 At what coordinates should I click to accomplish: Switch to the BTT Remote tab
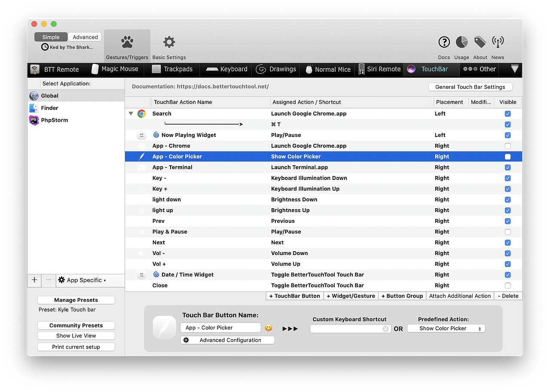[55, 69]
